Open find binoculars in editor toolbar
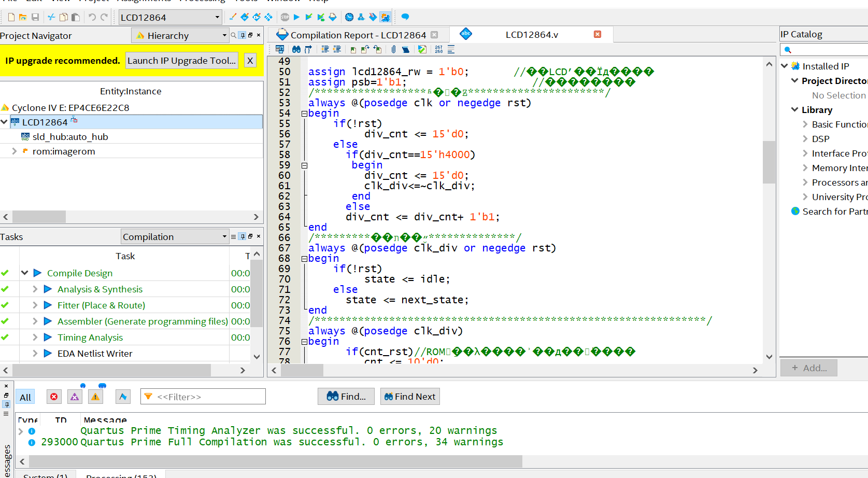The height and width of the screenshot is (478, 868). click(296, 49)
